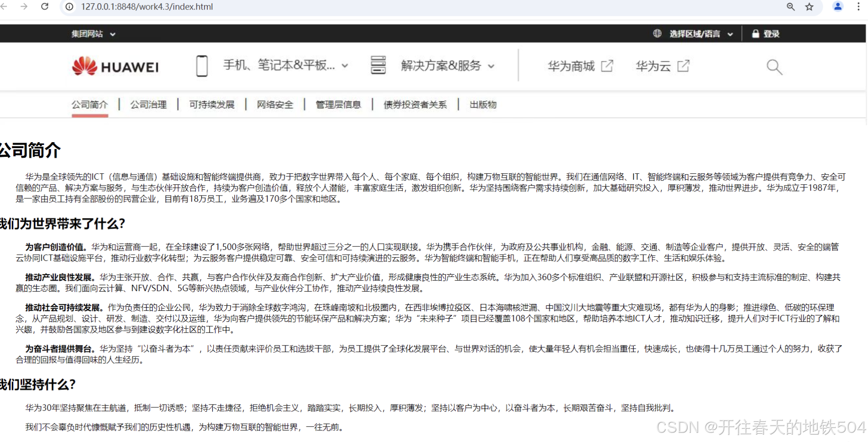
Task: Click external link icon beside 华为云
Action: (683, 66)
